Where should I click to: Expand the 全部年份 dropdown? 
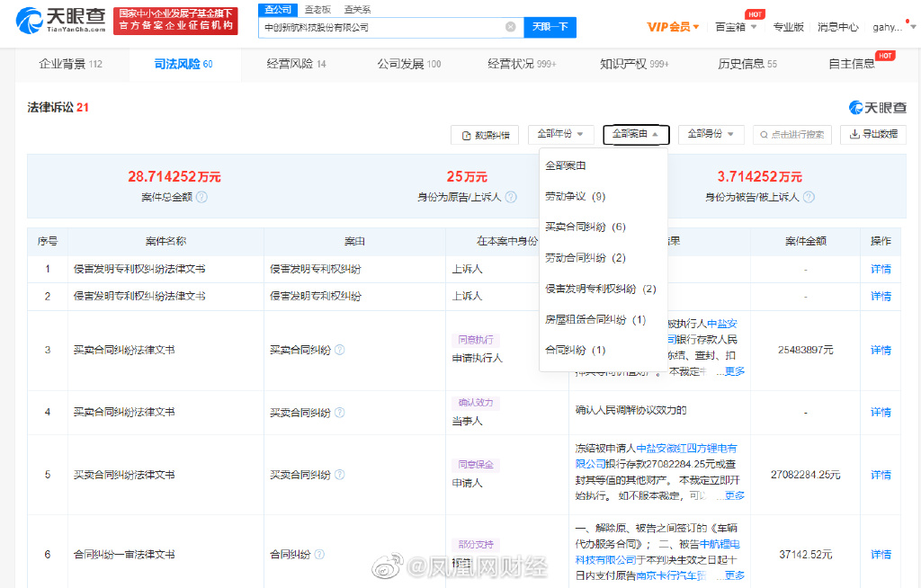(x=560, y=134)
